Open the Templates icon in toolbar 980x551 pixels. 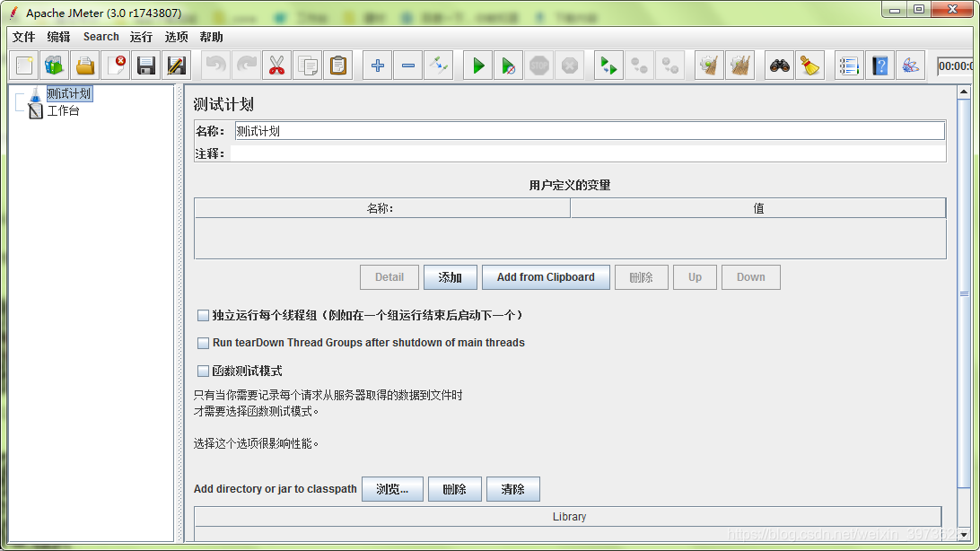point(55,66)
